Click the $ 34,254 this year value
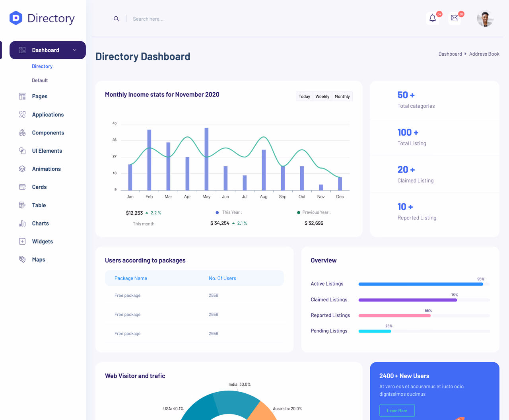 pyautogui.click(x=220, y=223)
